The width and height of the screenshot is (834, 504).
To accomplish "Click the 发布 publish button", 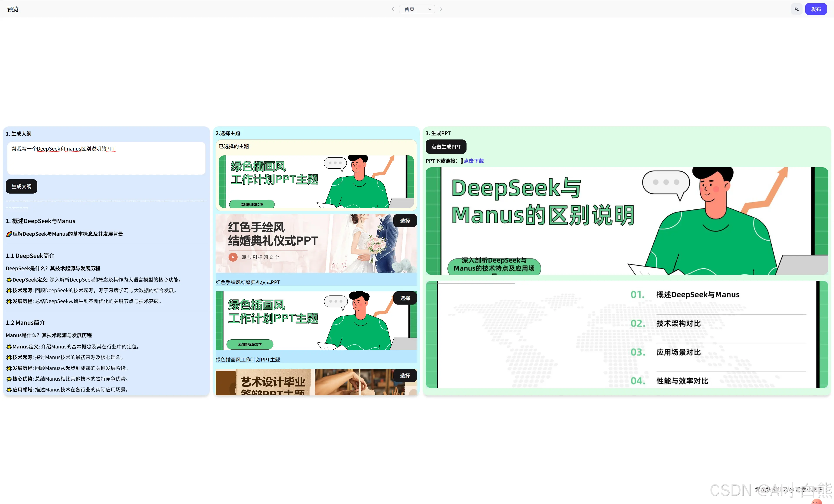I will pyautogui.click(x=816, y=9).
